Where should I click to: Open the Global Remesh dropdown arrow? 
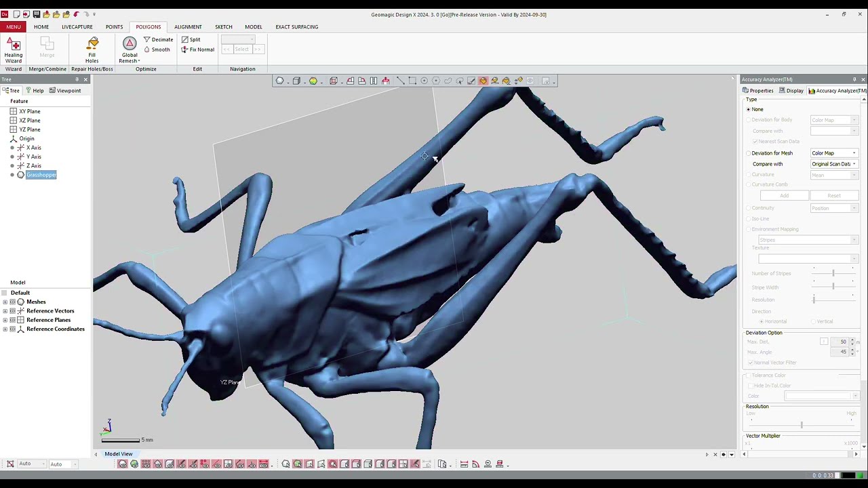pos(139,61)
